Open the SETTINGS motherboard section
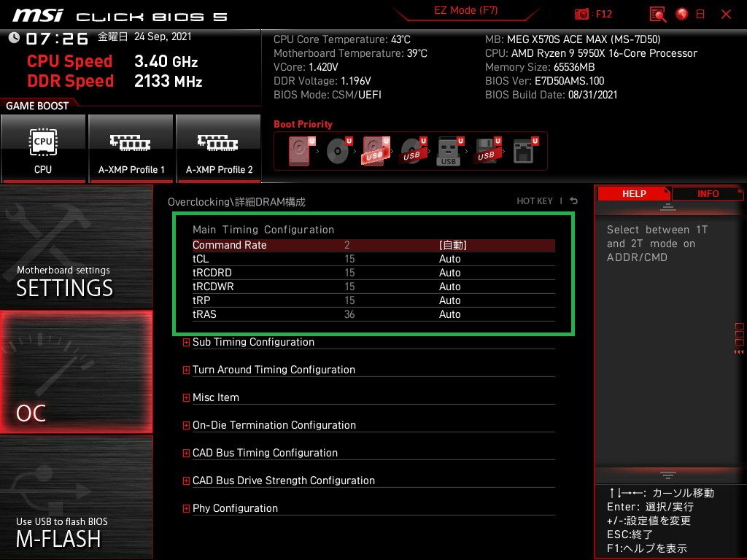 [x=76, y=247]
